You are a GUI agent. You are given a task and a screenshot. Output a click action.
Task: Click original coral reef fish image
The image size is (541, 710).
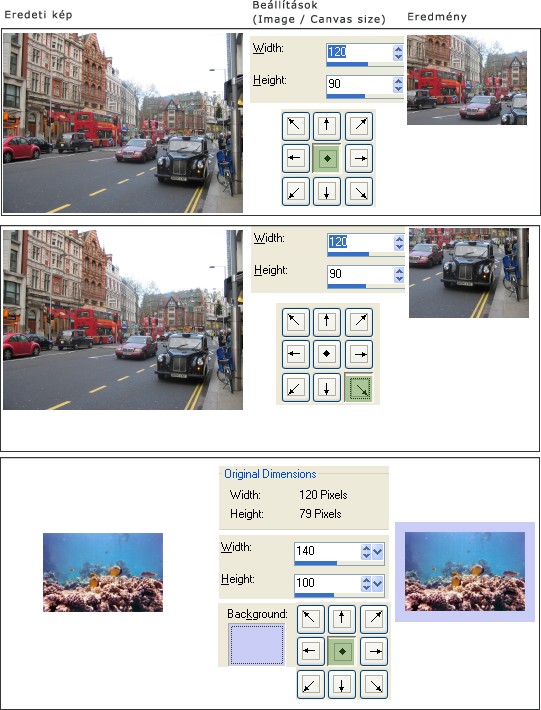(x=103, y=572)
